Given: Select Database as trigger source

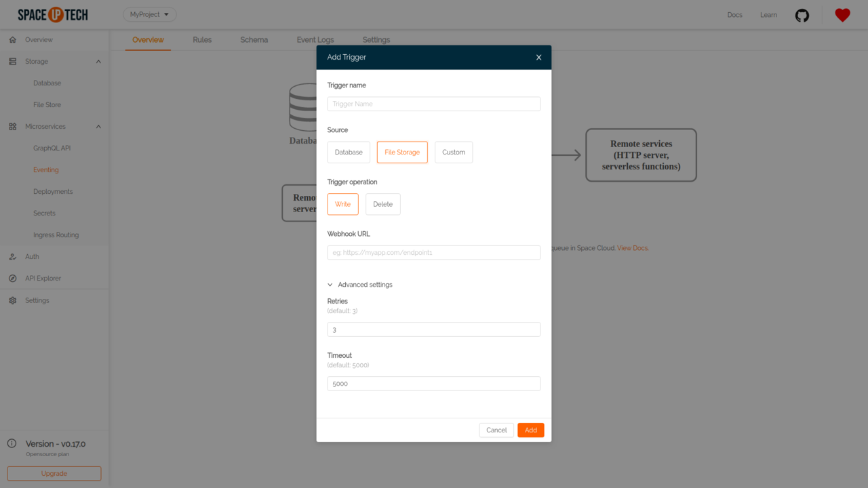Looking at the screenshot, I should coord(349,152).
